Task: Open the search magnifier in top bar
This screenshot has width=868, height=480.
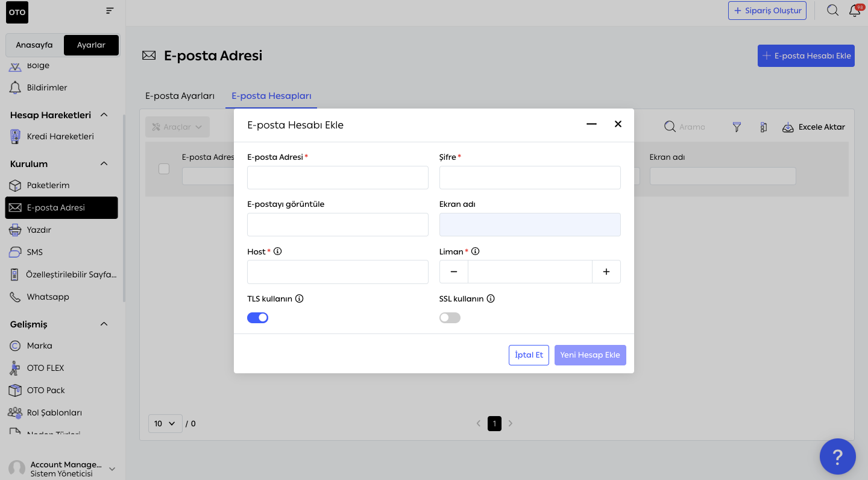Action: click(832, 10)
